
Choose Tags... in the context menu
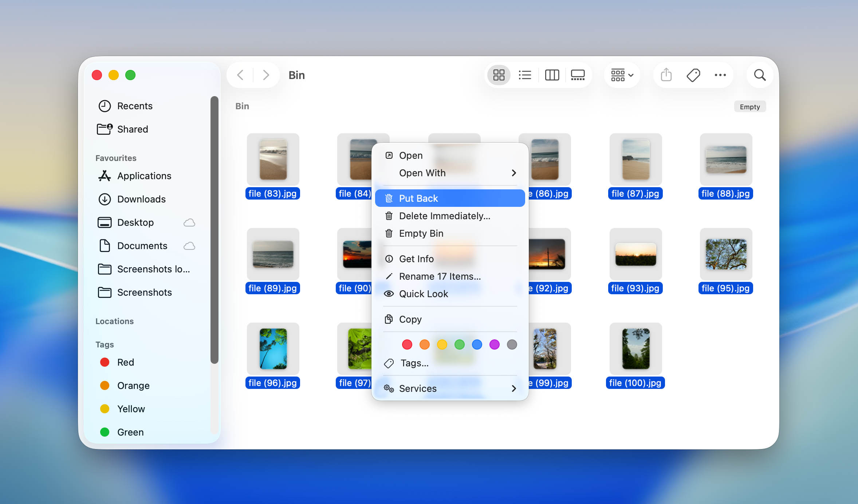point(450,363)
